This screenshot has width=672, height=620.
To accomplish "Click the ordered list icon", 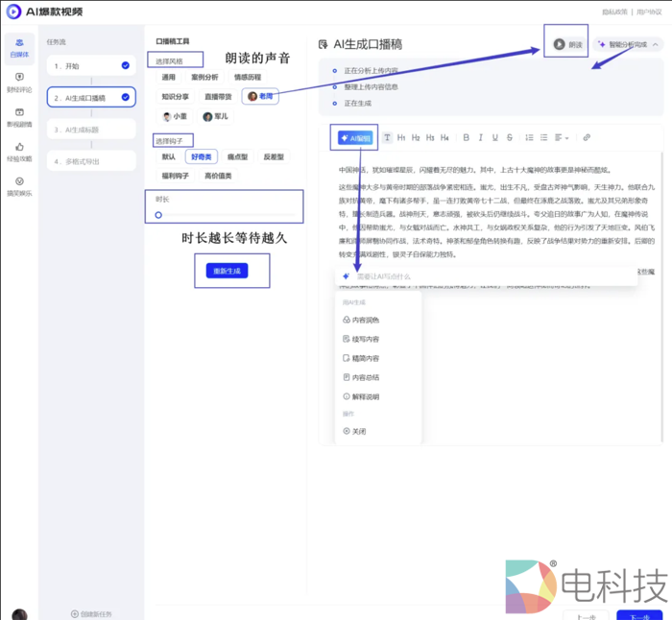I will [529, 137].
